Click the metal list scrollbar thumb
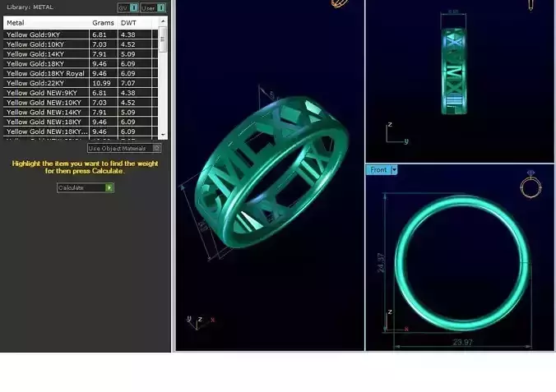The width and height of the screenshot is (556, 392). pos(163,39)
